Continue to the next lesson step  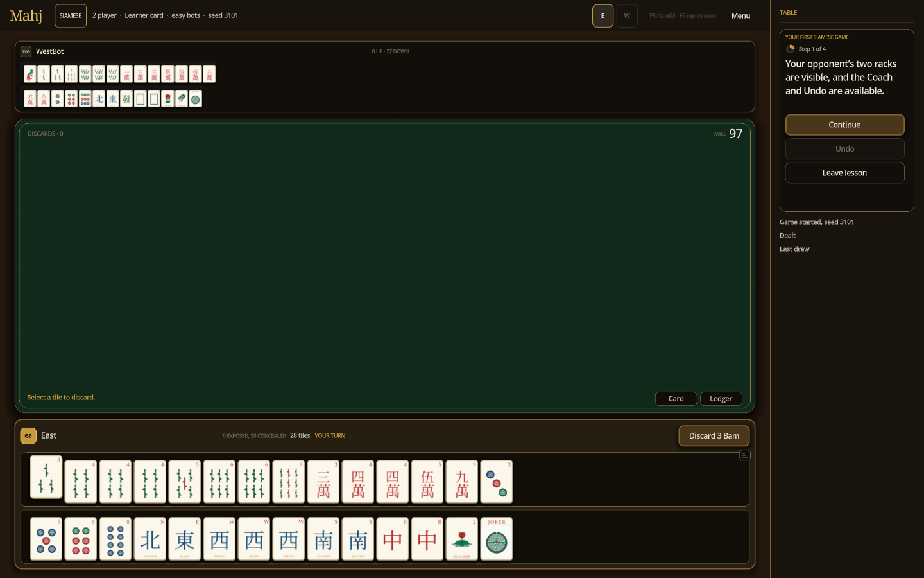tap(844, 125)
